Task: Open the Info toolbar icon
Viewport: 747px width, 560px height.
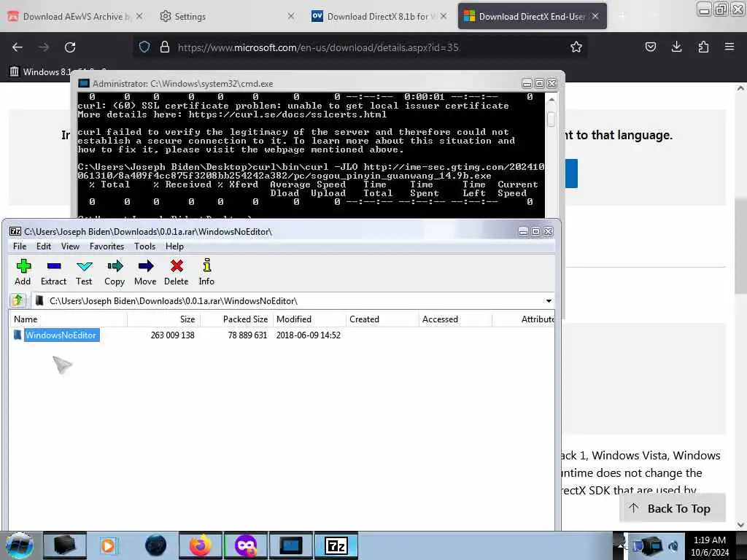Action: click(x=206, y=272)
